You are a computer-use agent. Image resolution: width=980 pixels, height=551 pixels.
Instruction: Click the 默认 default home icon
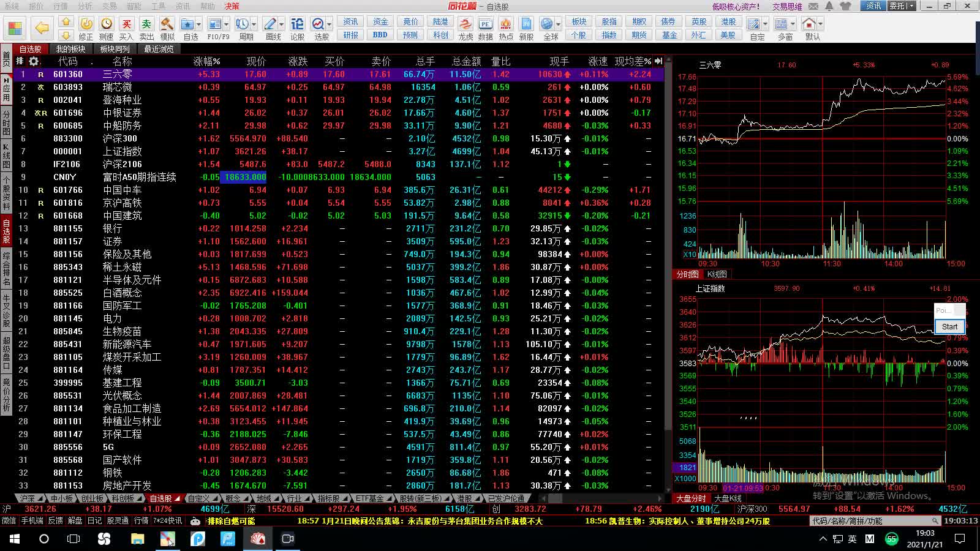tap(809, 24)
